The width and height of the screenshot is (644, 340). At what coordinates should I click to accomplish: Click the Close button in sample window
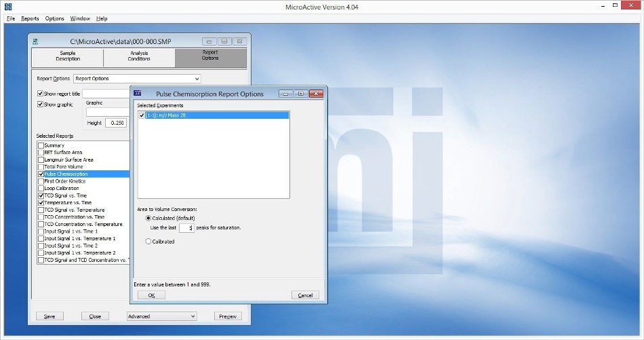point(95,316)
